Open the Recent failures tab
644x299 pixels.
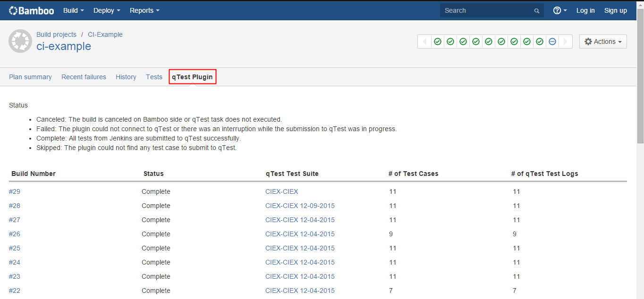coord(84,77)
